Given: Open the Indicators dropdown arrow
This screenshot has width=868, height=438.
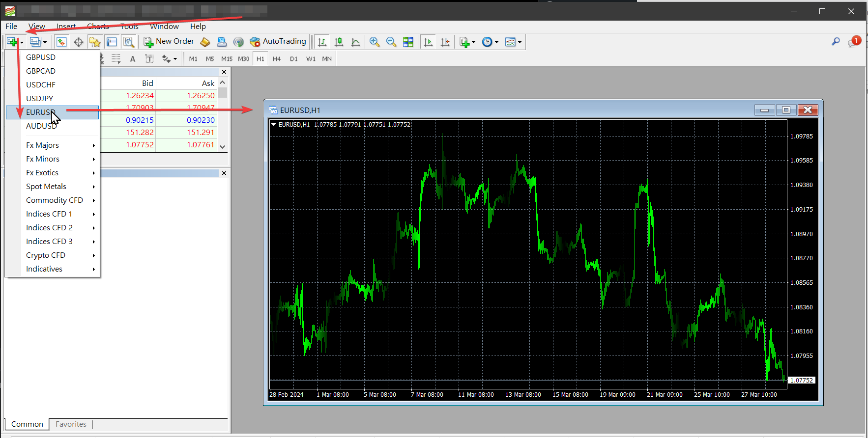Looking at the screenshot, I should pos(473,42).
